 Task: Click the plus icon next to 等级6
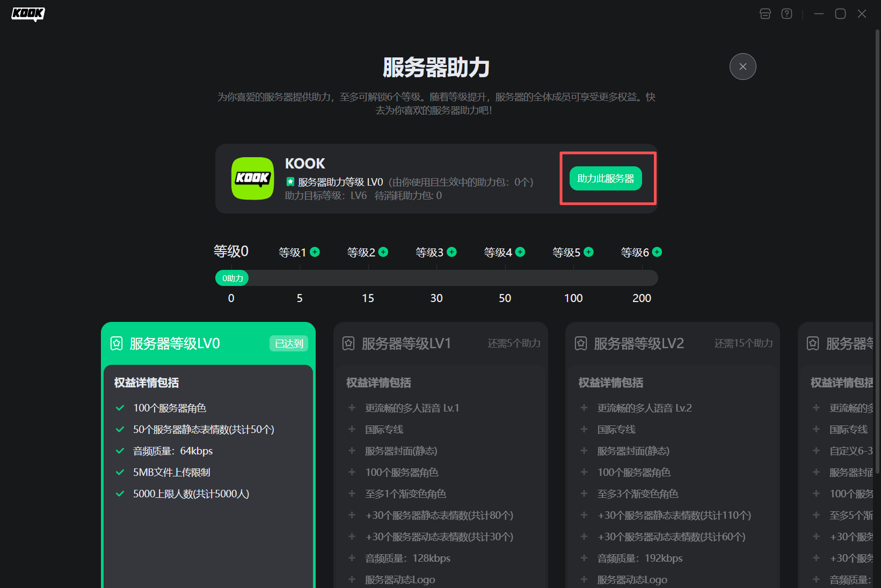coord(657,252)
